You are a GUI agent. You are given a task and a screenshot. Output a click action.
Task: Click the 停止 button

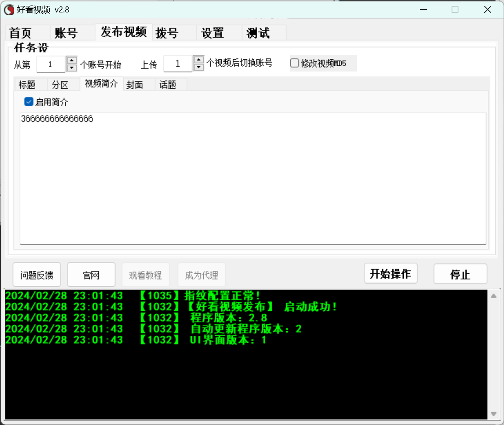(460, 274)
